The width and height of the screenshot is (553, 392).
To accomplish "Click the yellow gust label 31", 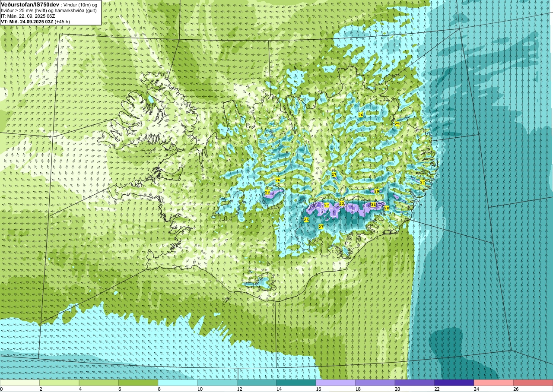I will [373, 205].
